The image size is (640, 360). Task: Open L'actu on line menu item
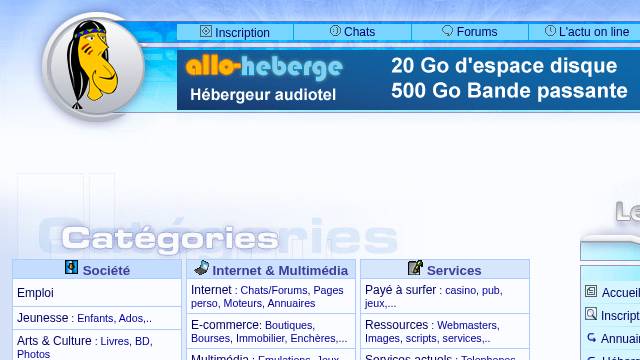[593, 31]
